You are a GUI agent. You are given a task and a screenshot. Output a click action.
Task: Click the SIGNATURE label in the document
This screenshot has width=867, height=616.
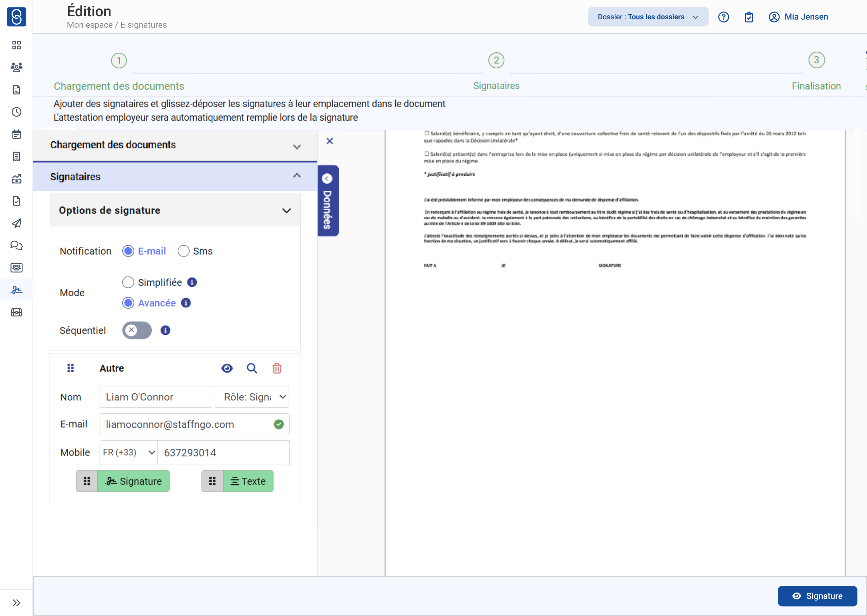point(610,265)
